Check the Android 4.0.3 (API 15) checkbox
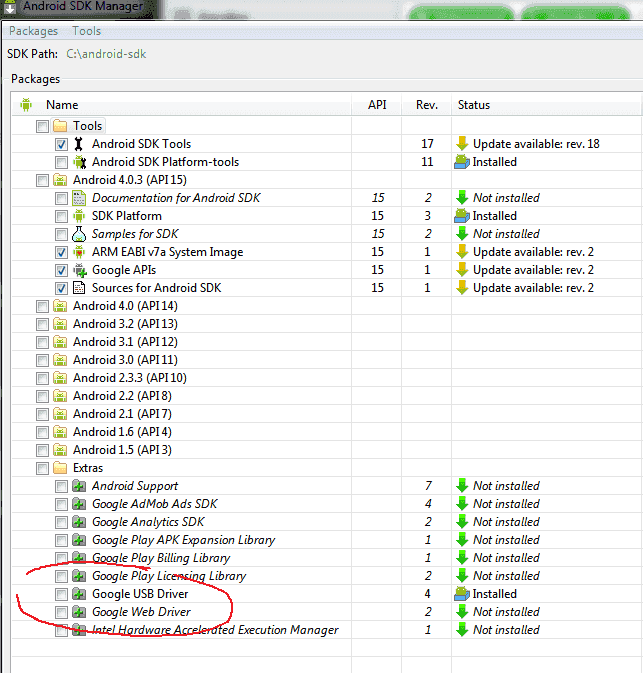This screenshot has height=673, width=643. [42, 180]
